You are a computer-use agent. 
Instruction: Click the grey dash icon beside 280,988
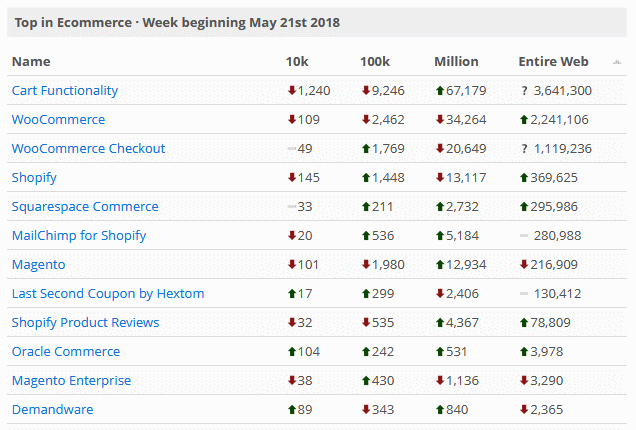524,236
